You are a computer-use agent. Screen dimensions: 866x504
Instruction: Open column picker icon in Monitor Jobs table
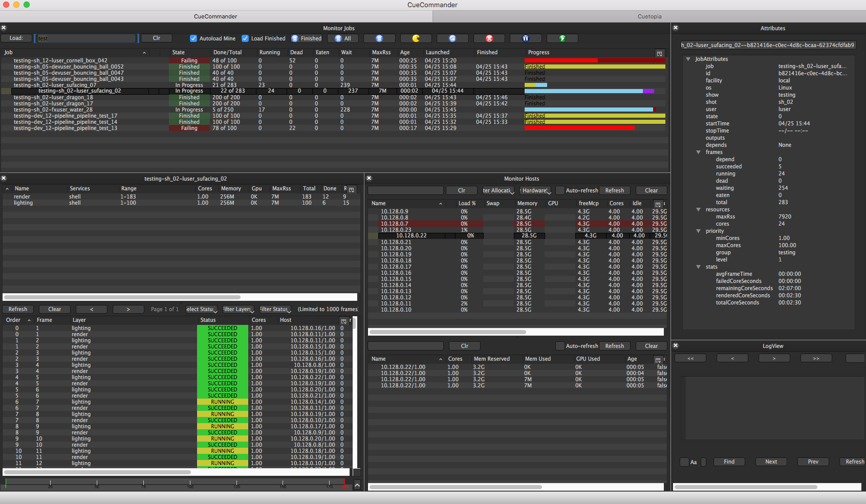(659, 53)
